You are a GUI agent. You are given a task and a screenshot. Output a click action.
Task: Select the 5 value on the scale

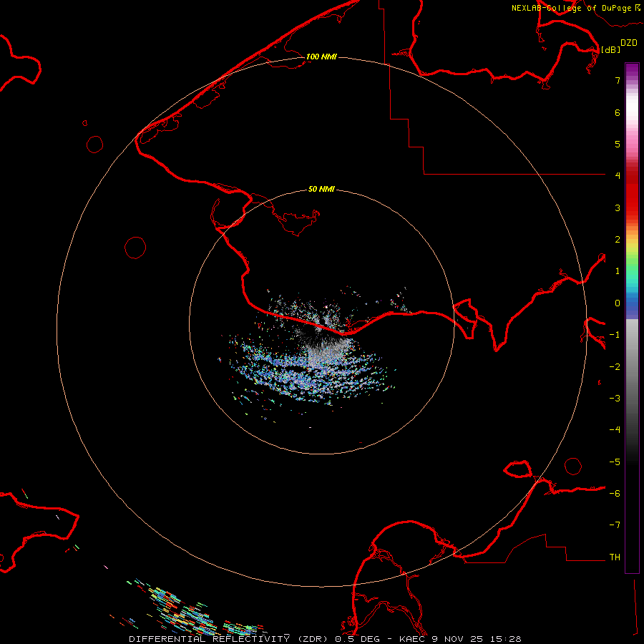(x=618, y=144)
